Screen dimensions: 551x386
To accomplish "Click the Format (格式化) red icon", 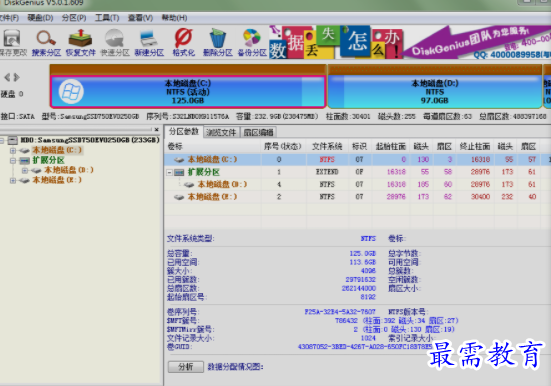I will point(183,43).
